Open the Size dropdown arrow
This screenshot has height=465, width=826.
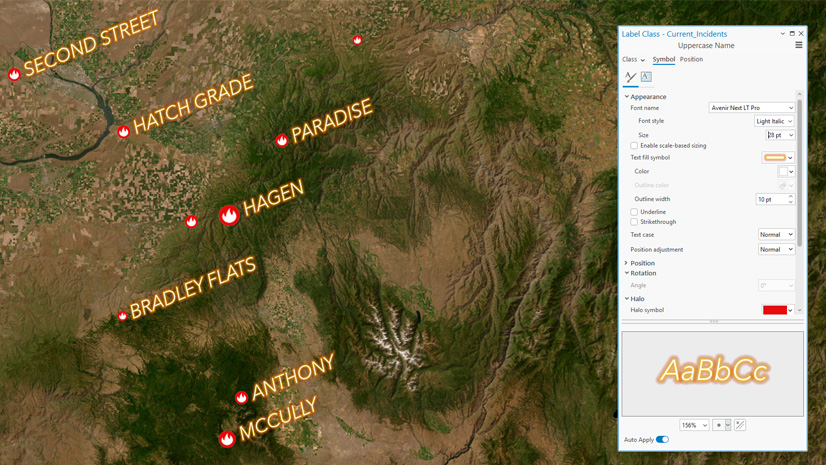791,135
